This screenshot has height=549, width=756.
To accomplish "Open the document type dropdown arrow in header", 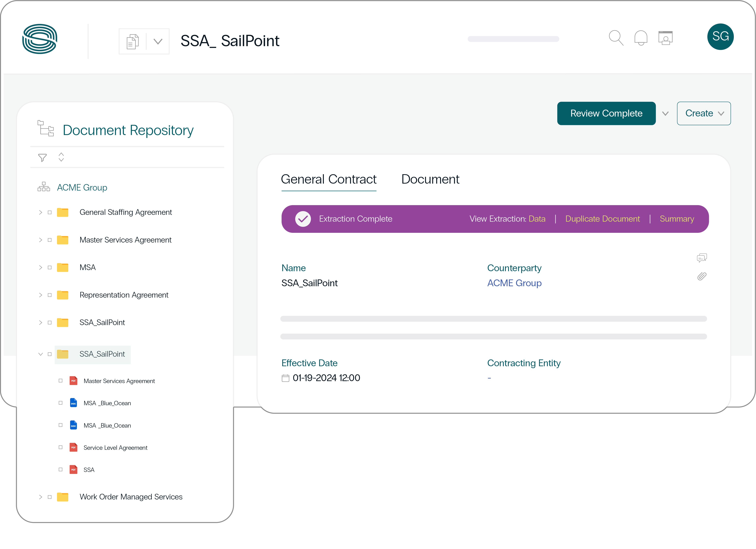I will tap(158, 42).
